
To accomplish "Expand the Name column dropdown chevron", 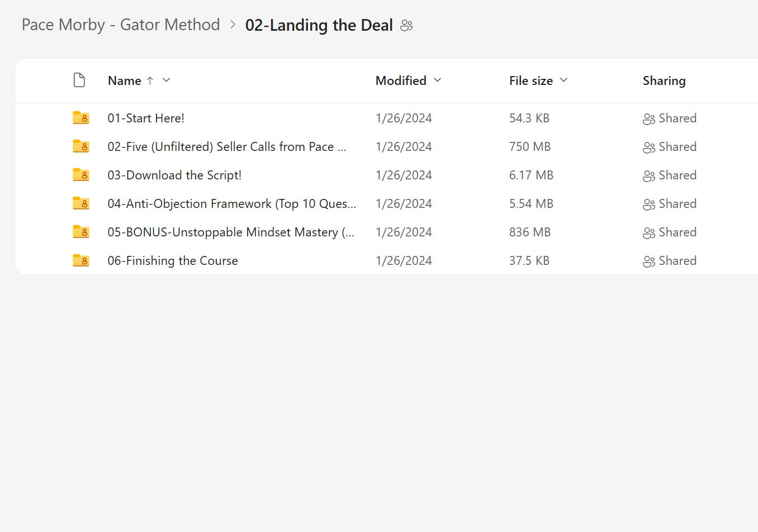I will (166, 80).
